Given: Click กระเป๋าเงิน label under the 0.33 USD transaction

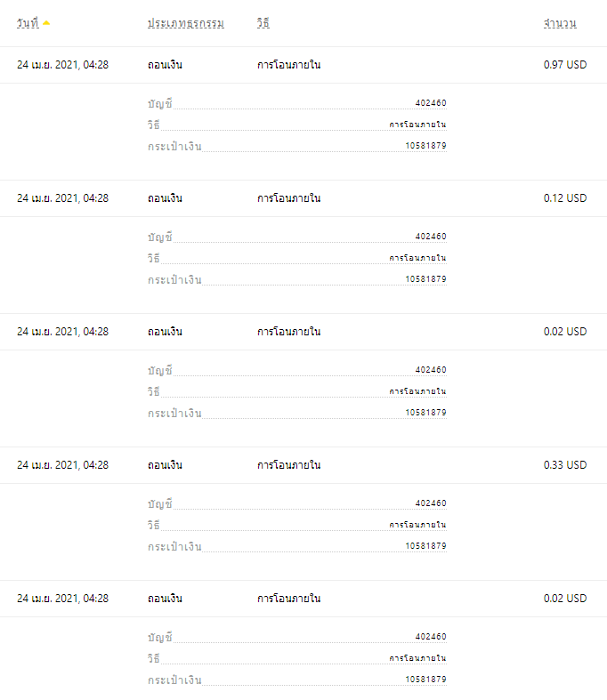Looking at the screenshot, I should tap(174, 546).
